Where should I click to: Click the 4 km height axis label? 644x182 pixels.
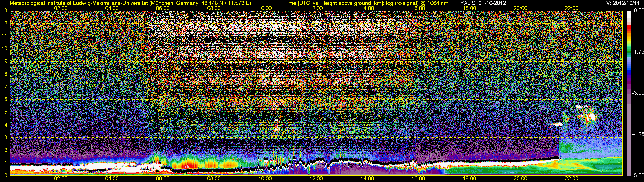click(x=6, y=125)
